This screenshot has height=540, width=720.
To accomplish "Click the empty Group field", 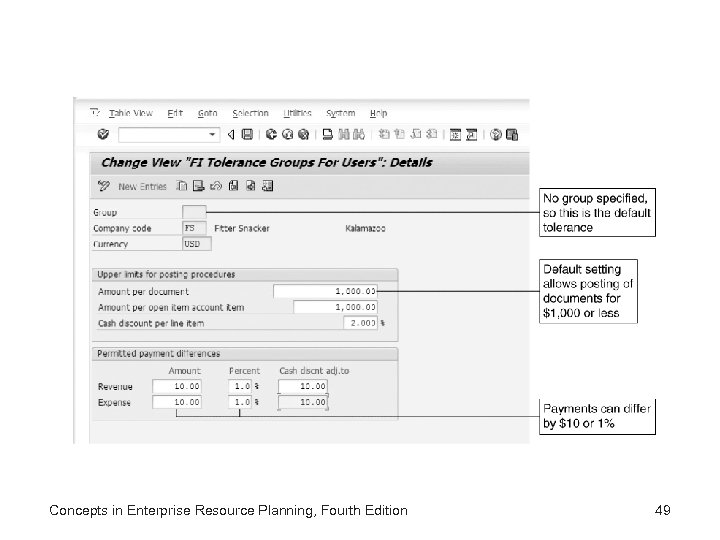I will tap(194, 212).
